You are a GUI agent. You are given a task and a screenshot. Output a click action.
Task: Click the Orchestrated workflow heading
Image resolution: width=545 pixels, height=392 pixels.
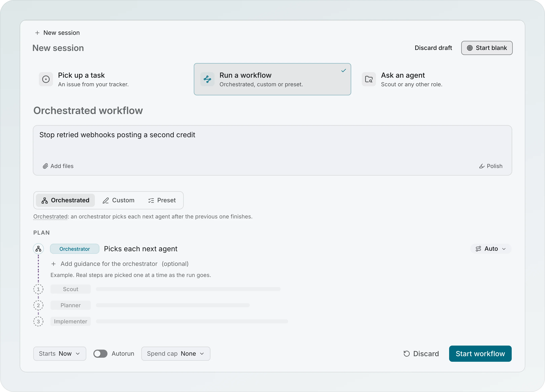pyautogui.click(x=88, y=110)
